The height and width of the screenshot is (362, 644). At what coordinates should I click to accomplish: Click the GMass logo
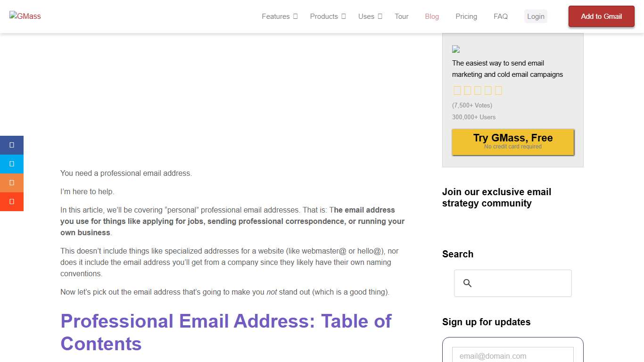point(25,16)
